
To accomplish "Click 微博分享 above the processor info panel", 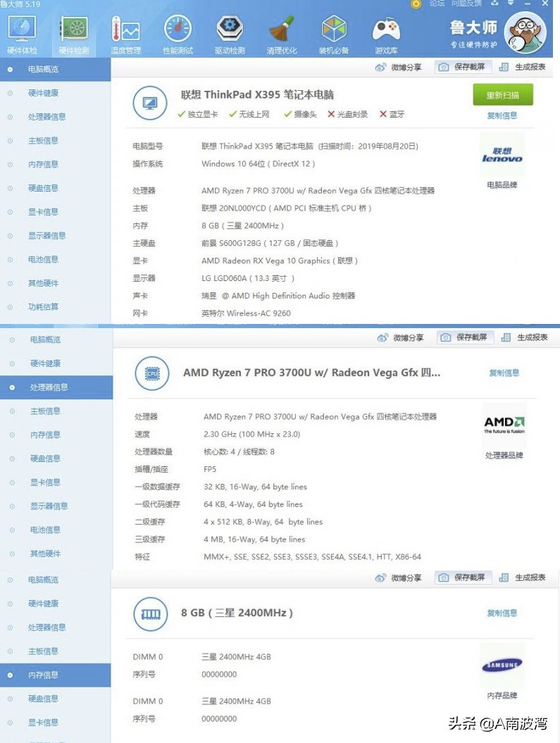I will 400,337.
